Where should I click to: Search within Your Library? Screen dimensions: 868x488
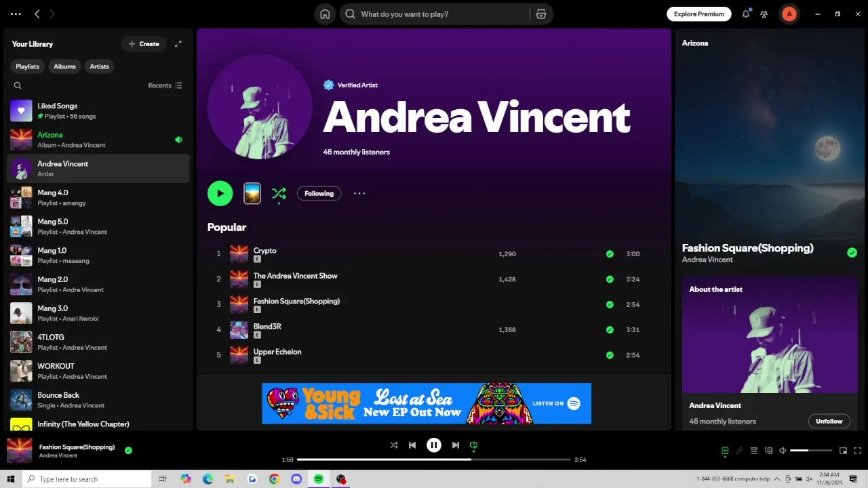coord(18,85)
